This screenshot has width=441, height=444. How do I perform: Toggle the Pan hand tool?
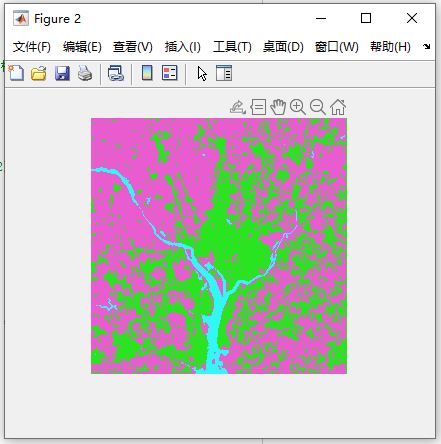coord(278,107)
